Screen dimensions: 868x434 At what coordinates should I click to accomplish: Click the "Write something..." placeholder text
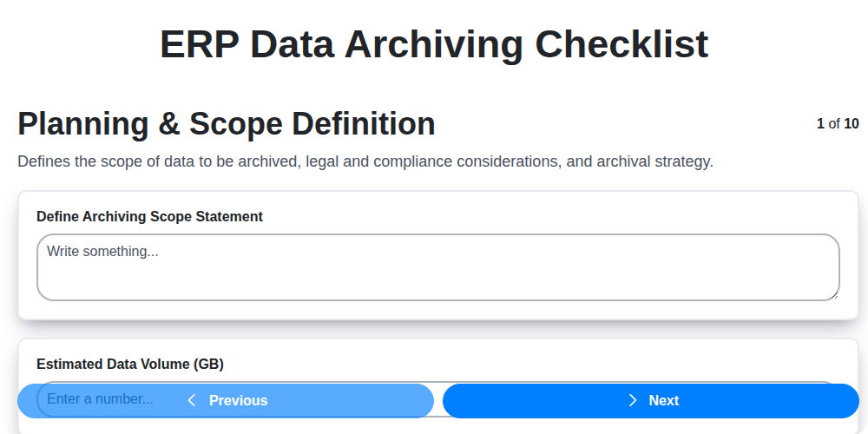(103, 251)
